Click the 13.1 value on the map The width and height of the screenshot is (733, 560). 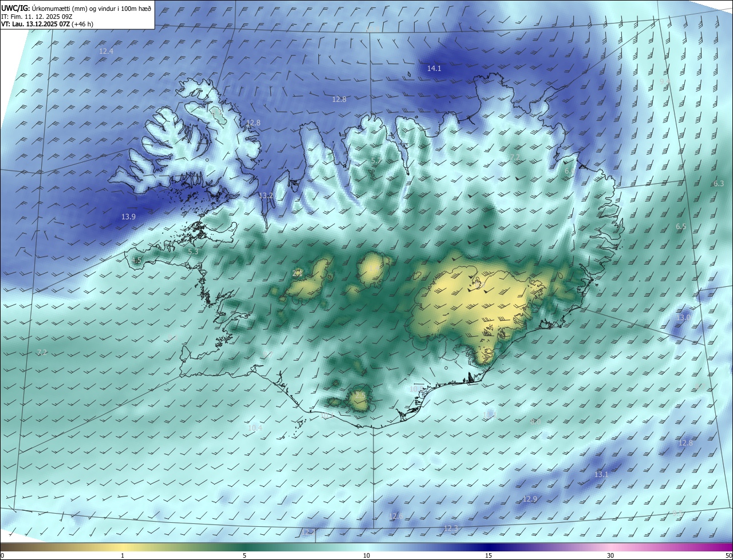tap(601, 474)
